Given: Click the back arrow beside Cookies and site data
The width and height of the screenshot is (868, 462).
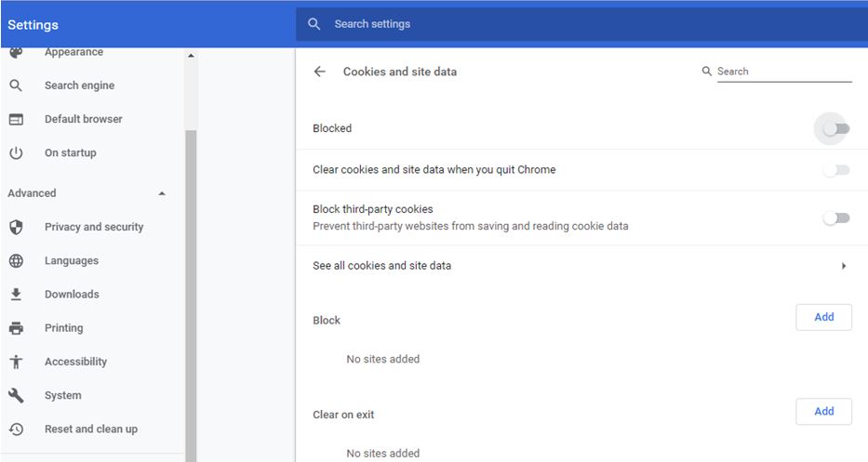Looking at the screenshot, I should 319,72.
